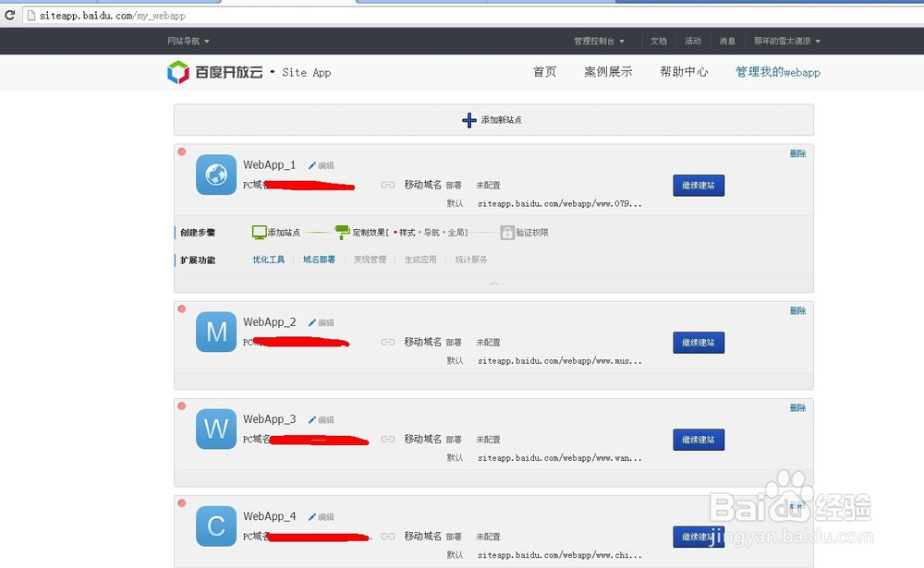The width and height of the screenshot is (924, 568).
Task: Click 继续建站 button for WebApp_3
Action: coord(699,440)
